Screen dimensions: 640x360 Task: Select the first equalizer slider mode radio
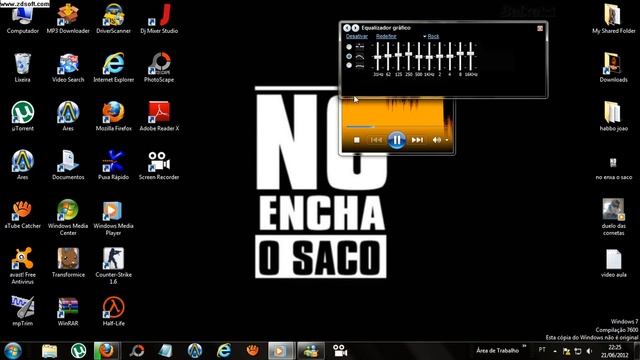coord(349,47)
